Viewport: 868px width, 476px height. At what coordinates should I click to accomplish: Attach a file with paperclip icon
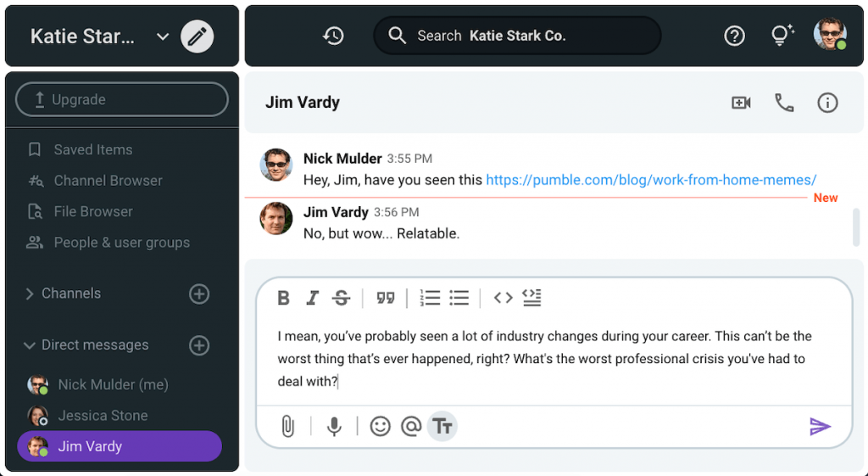[x=287, y=426]
